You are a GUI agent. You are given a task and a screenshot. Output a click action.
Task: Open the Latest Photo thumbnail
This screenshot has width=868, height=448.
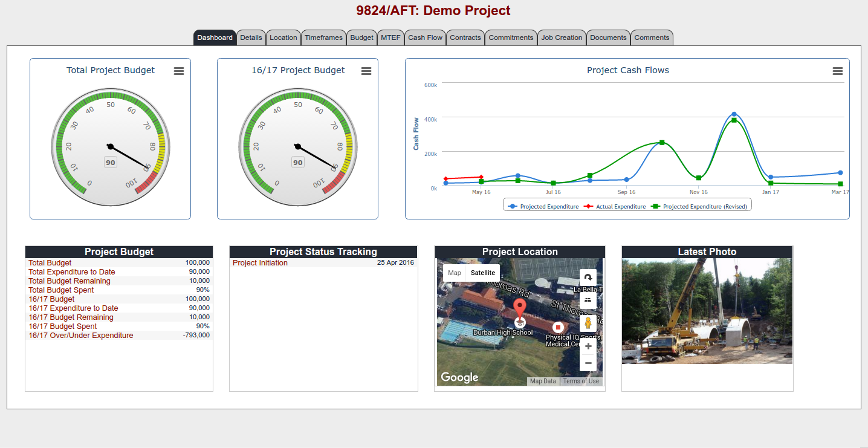[x=707, y=311]
